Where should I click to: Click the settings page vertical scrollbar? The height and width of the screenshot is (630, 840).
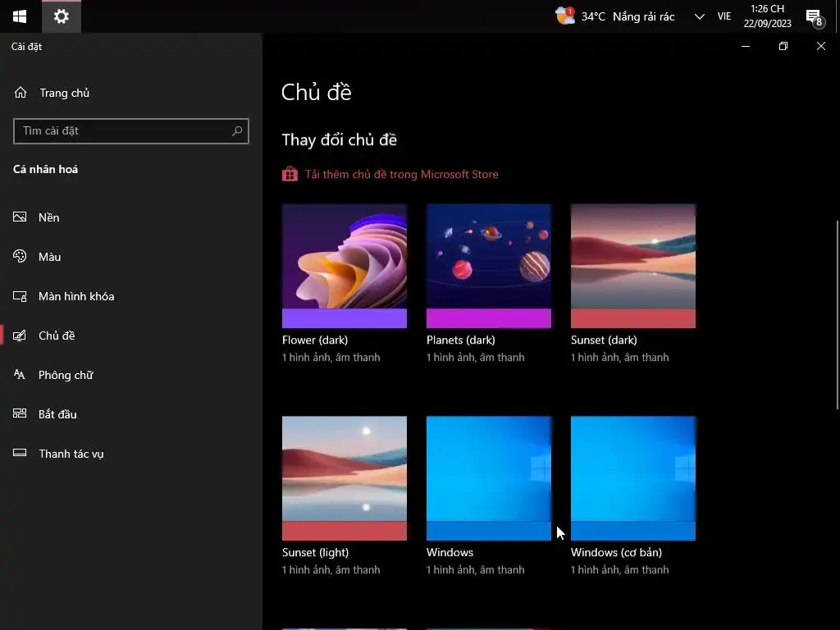[838, 315]
